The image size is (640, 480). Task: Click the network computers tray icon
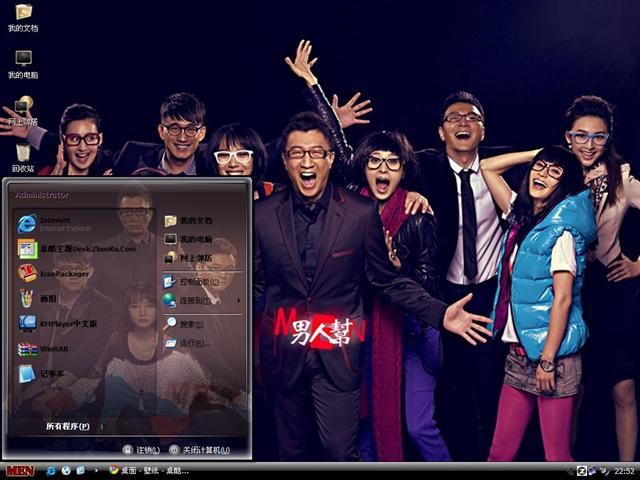(x=592, y=471)
